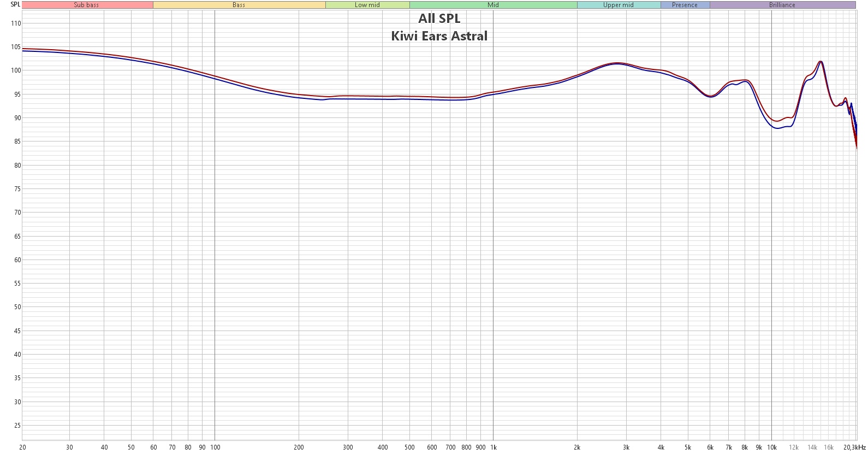Image resolution: width=868 pixels, height=454 pixels.
Task: Click the 95 label on the SPL axis
Action: [x=17, y=95]
